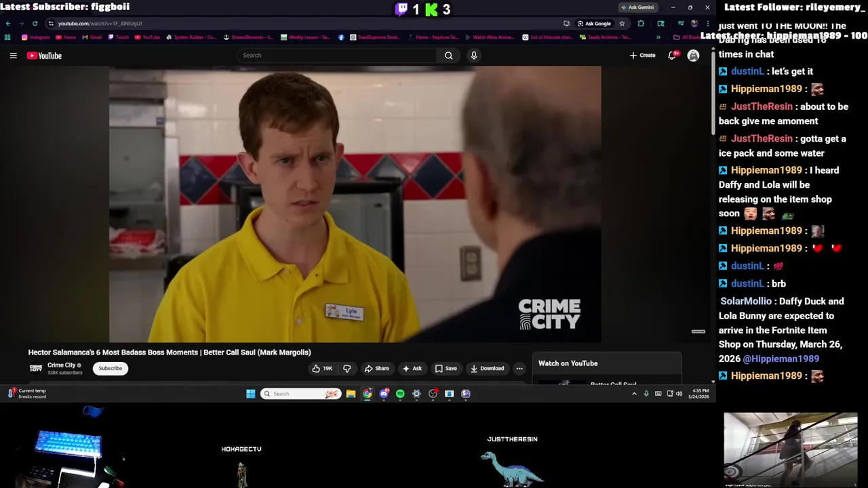This screenshot has height=488, width=868.
Task: Click the Windows taskbar Search box
Action: 300,394
